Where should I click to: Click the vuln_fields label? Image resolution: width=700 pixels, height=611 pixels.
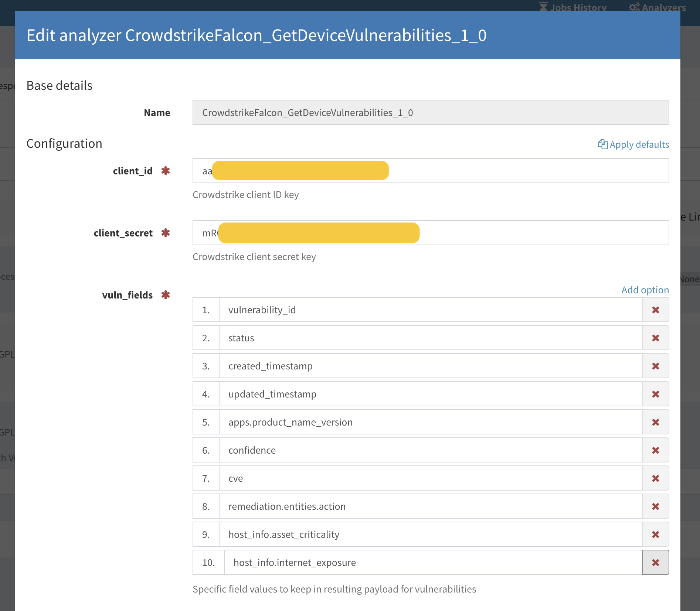pyautogui.click(x=128, y=295)
